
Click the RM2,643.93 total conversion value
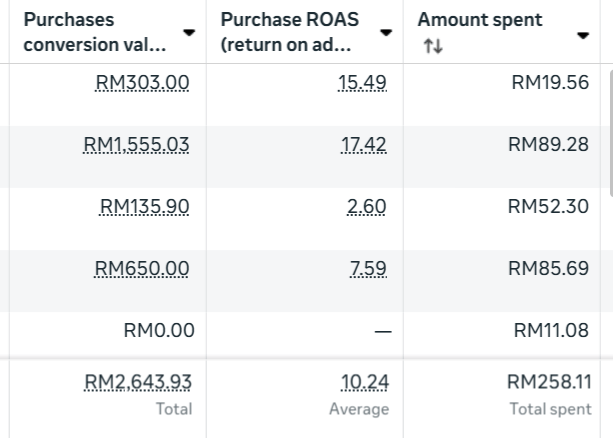pos(138,382)
